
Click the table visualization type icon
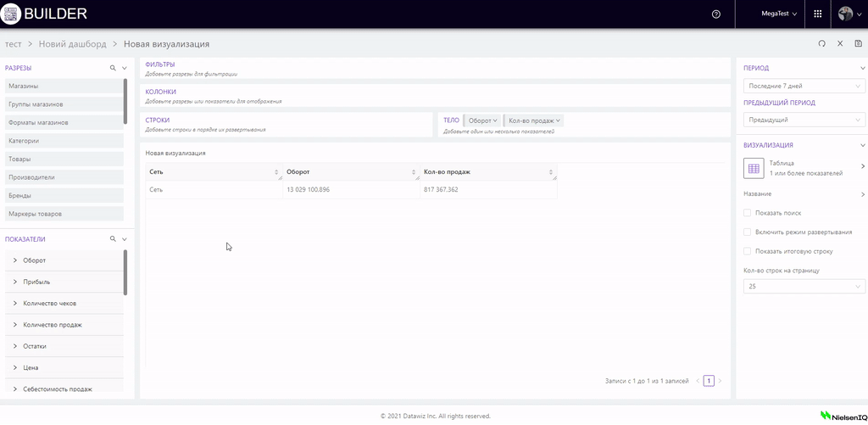coord(754,168)
